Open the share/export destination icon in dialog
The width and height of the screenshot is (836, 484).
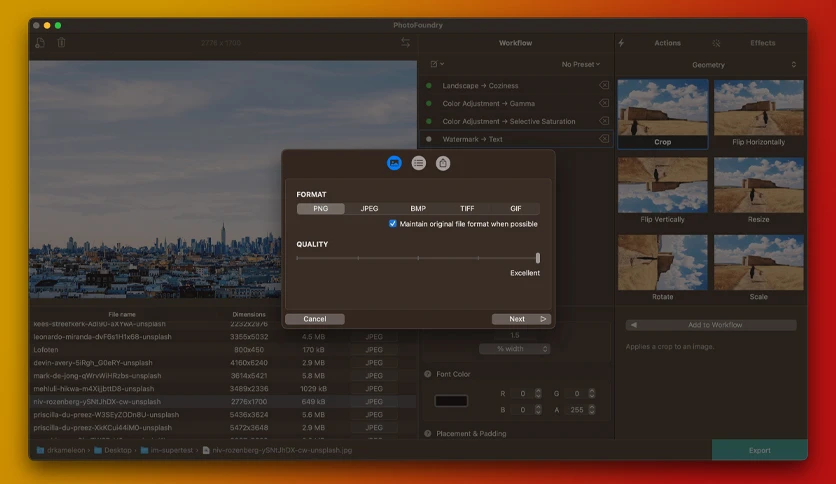443,163
